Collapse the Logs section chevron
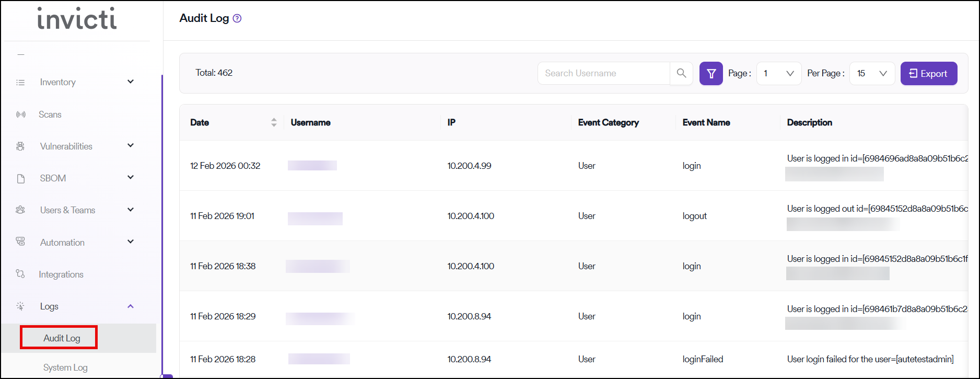 pyautogui.click(x=131, y=306)
